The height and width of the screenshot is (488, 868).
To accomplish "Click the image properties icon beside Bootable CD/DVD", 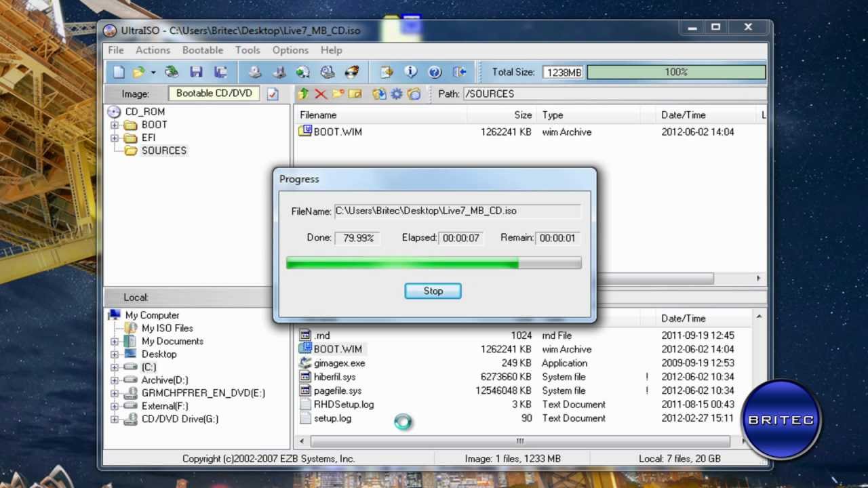I will tap(273, 94).
